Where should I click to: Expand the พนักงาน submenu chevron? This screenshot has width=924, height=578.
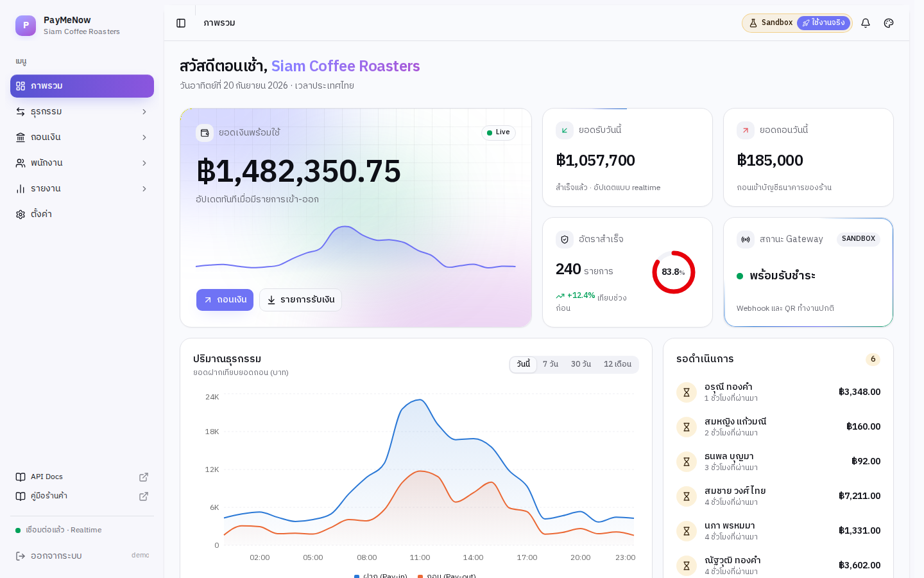point(144,163)
